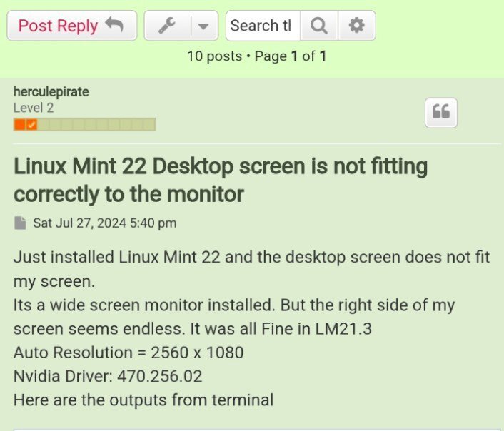This screenshot has height=431, width=504.
Task: Click the Post Reply button
Action: point(72,26)
